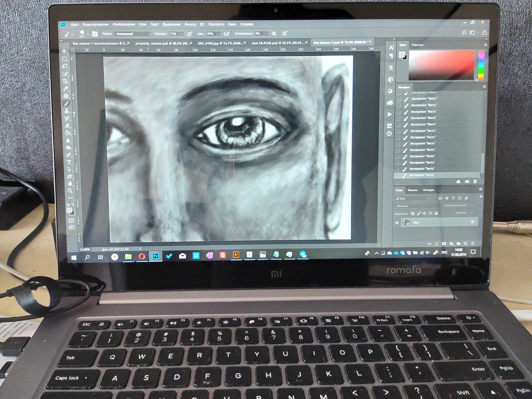Toggle lock transparent pixels
Image resolution: width=532 pixels, height=399 pixels.
pyautogui.click(x=413, y=213)
